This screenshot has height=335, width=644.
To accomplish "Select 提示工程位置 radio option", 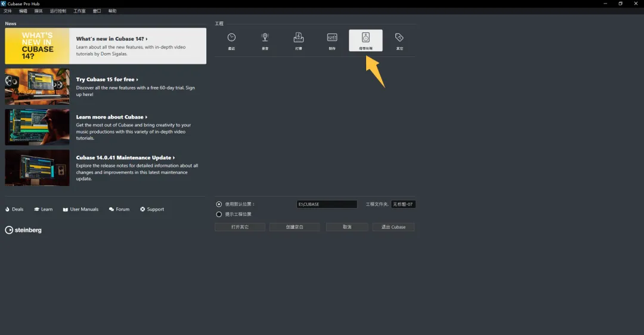I will coord(219,215).
